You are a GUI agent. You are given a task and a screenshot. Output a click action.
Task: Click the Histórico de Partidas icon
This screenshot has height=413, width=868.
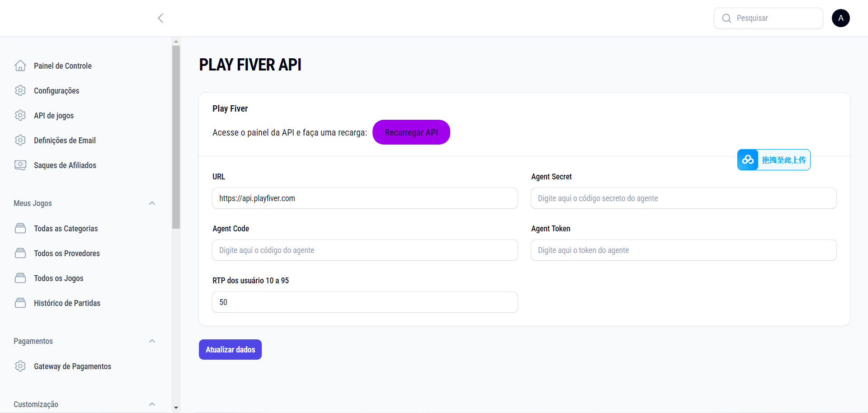20,303
